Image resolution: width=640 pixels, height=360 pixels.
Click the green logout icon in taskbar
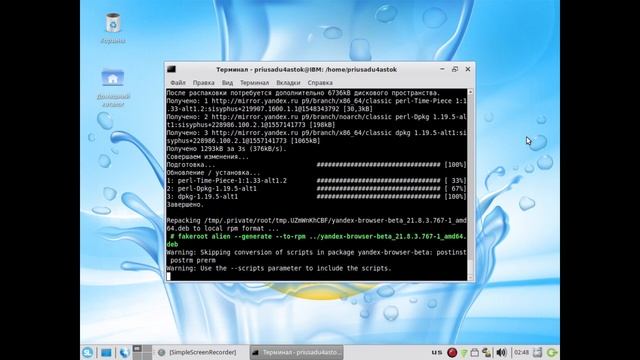(x=552, y=352)
